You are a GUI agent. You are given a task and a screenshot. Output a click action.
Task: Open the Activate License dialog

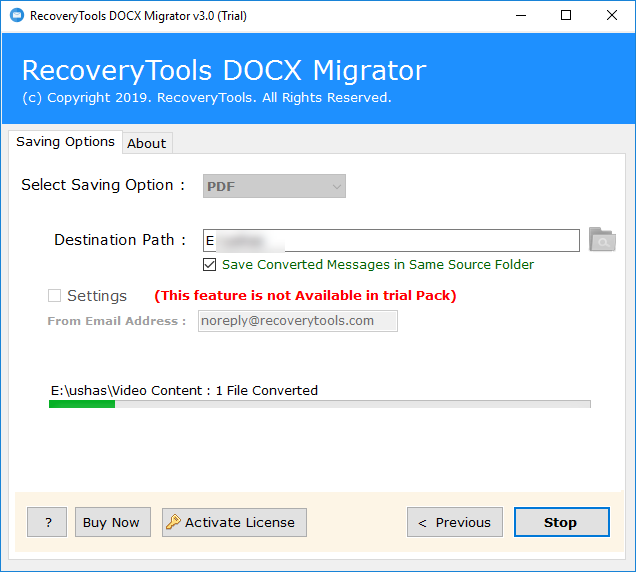pos(234,522)
